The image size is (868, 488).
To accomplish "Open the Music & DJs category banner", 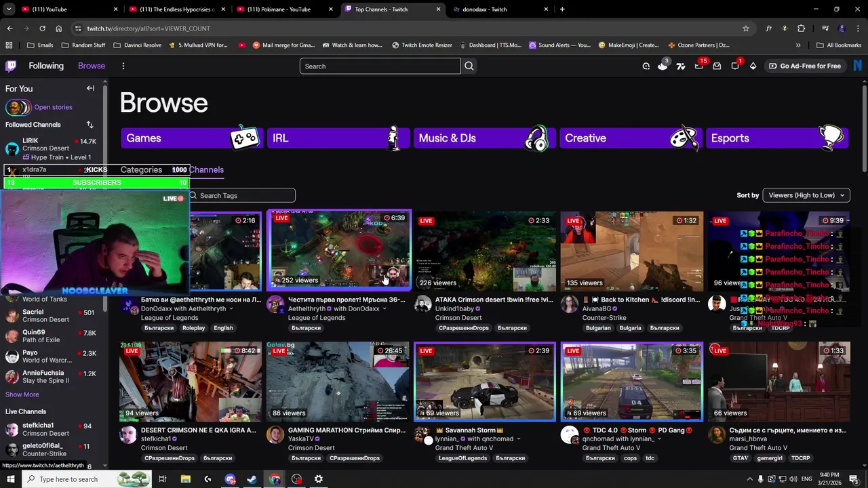I will (x=485, y=138).
